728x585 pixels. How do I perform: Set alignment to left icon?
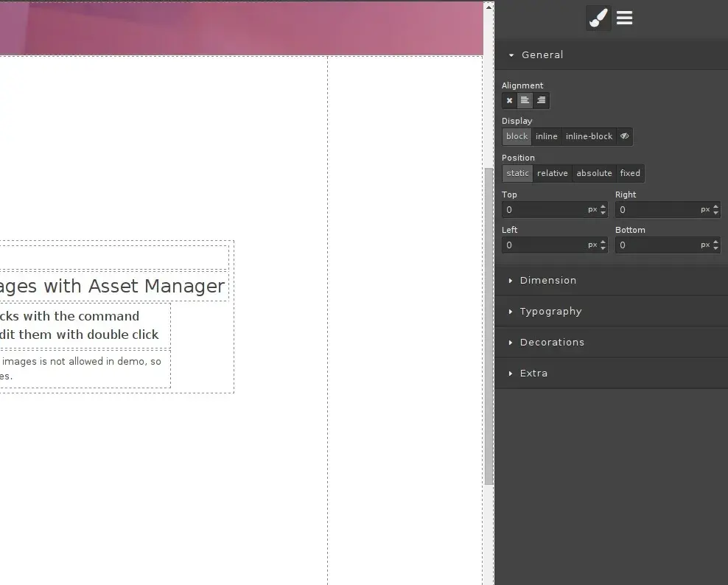click(x=525, y=100)
